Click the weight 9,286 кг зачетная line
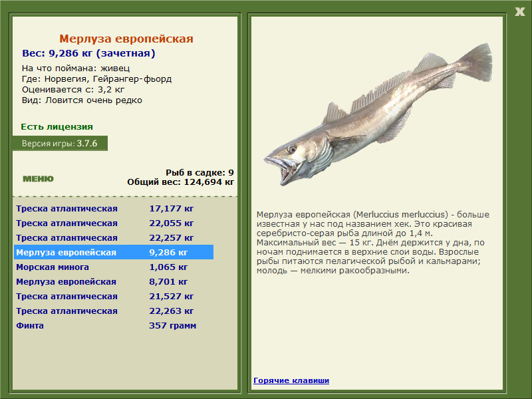 coord(88,53)
